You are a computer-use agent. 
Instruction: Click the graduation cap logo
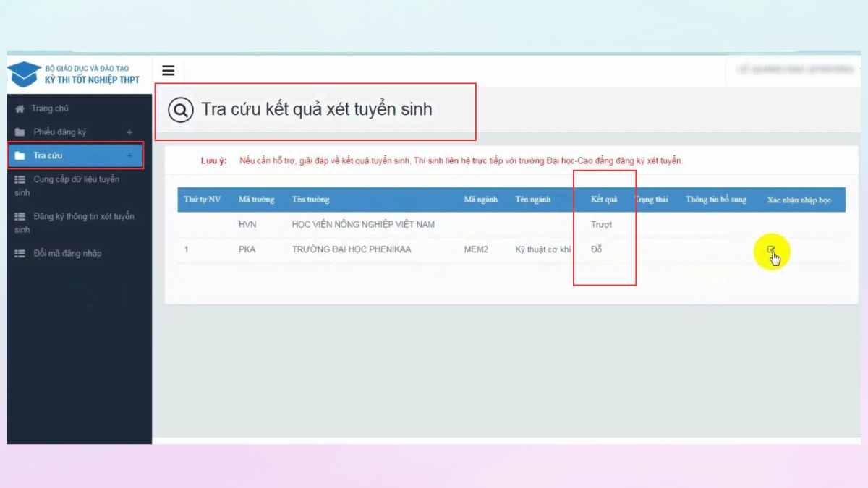click(25, 74)
